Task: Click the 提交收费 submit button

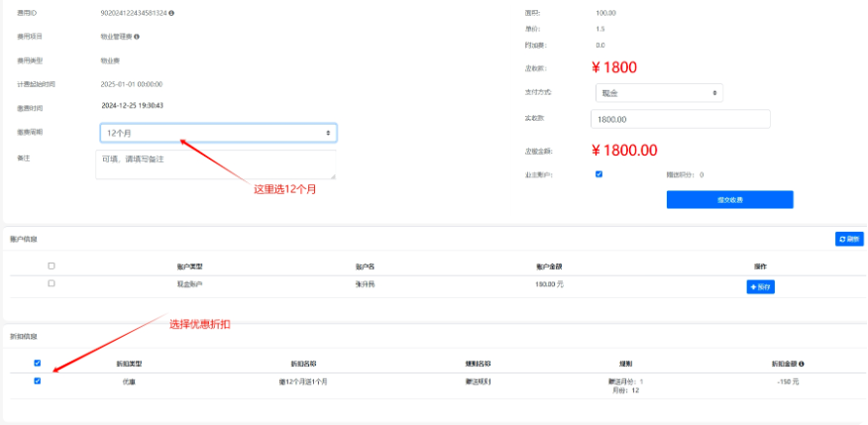Action: (729, 199)
